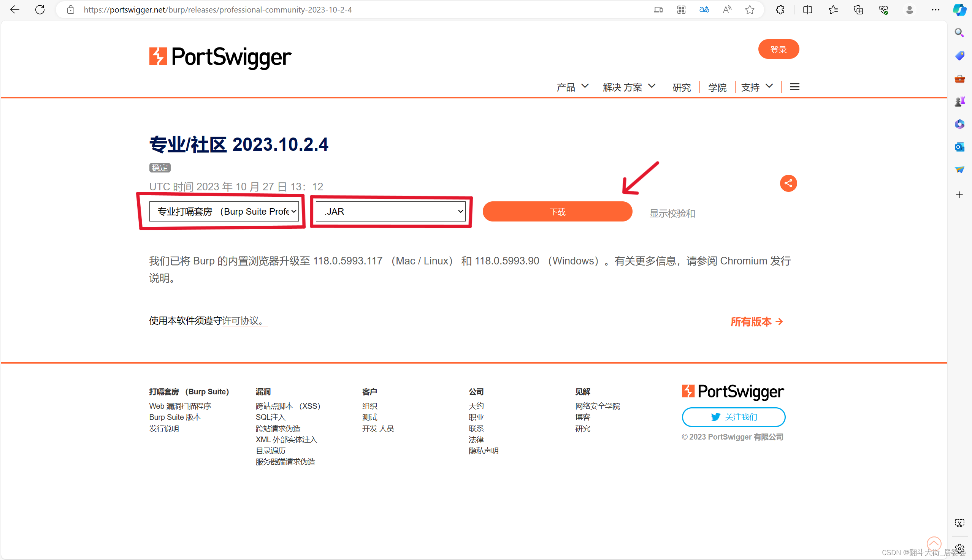Open the 研究 navigation item

(x=682, y=88)
